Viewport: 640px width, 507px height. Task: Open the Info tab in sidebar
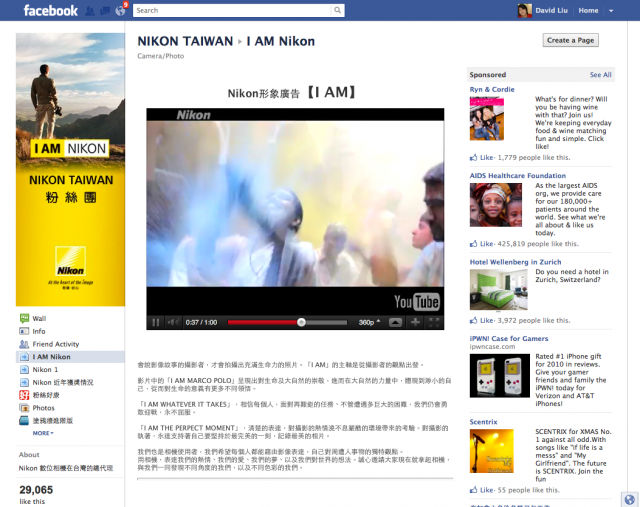39,331
